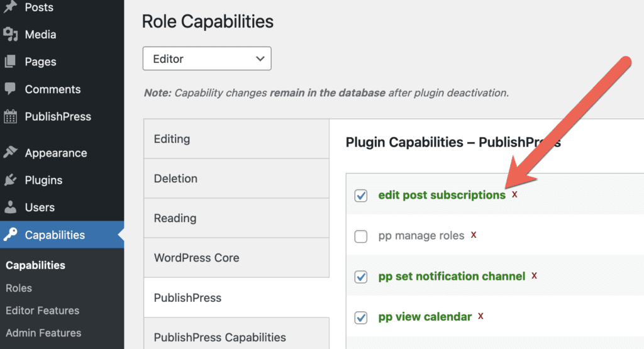Click red x beside pp view calendar

click(480, 316)
